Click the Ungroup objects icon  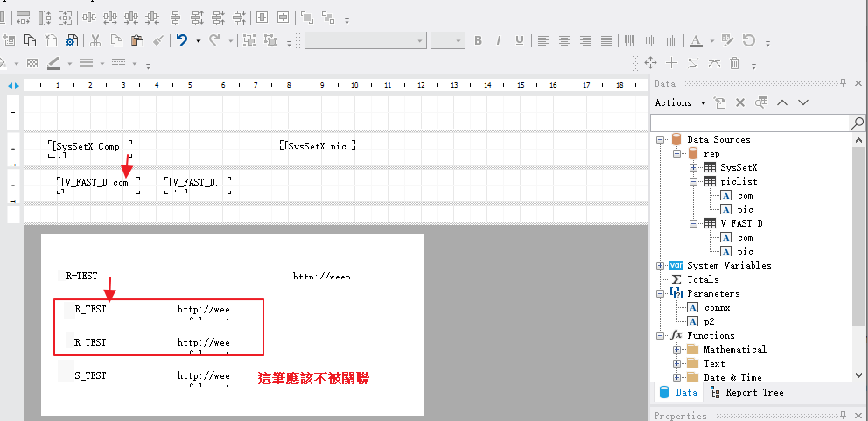[x=270, y=40]
